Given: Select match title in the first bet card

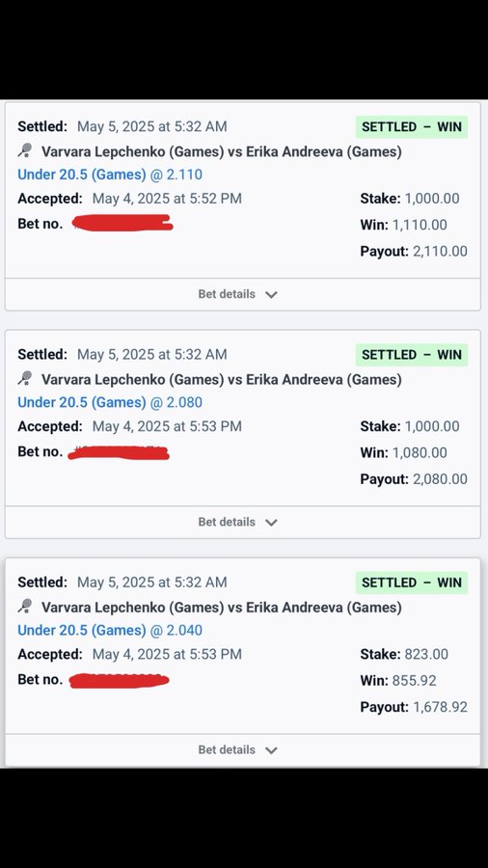Looking at the screenshot, I should pyautogui.click(x=221, y=151).
